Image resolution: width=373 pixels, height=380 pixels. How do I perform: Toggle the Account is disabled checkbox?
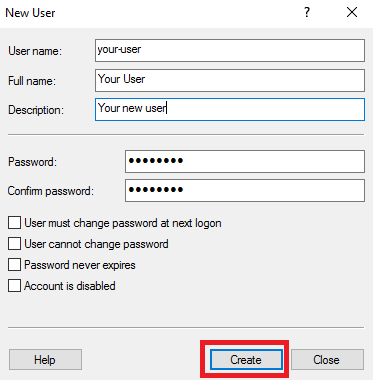14,286
